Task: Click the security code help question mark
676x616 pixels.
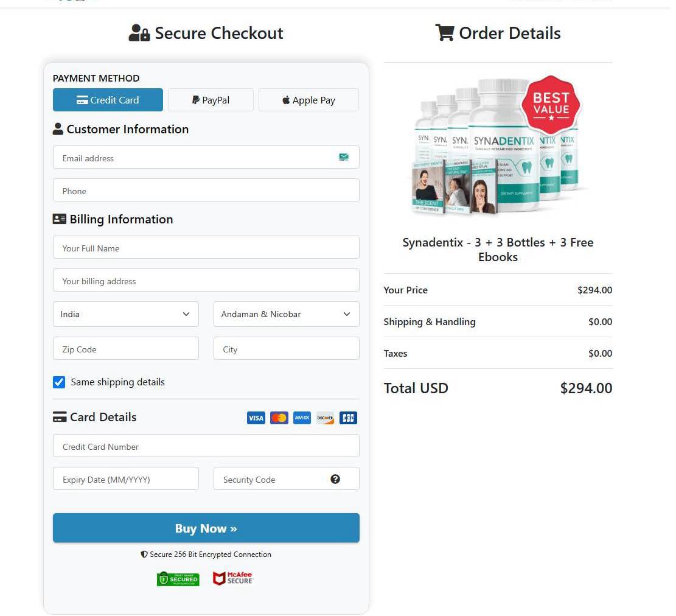Action: 335,479
